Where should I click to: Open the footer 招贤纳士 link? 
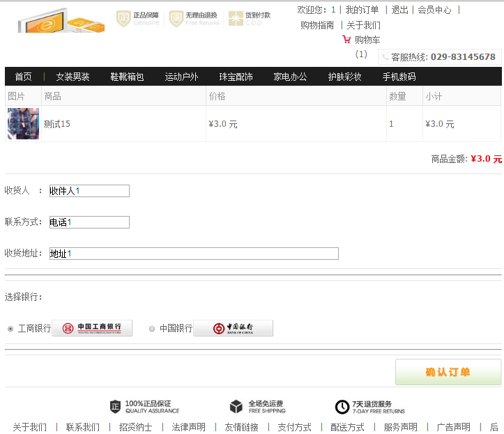(135, 427)
